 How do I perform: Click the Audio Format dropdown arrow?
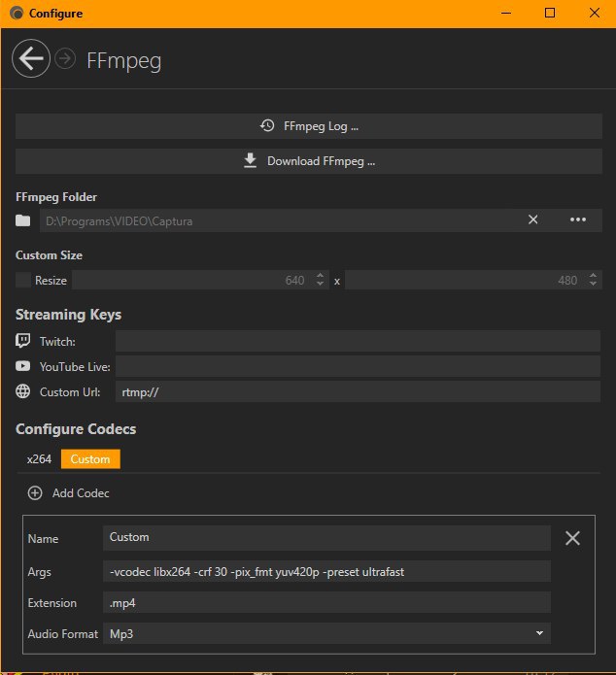click(x=539, y=633)
